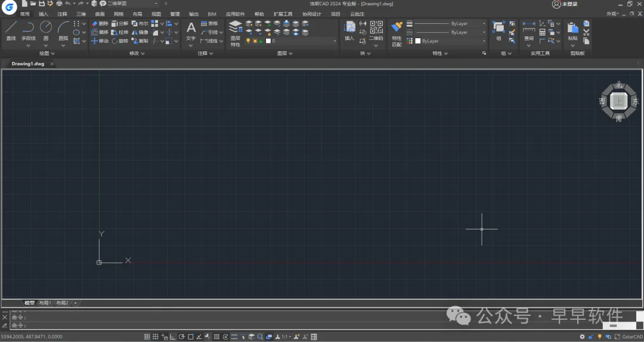Click the coordinates readout in status bar
The width and height of the screenshot is (644, 342).
click(x=32, y=337)
